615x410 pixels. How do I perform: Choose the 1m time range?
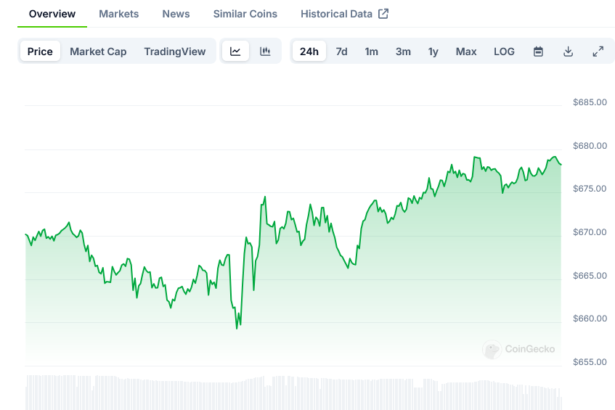[x=371, y=51]
